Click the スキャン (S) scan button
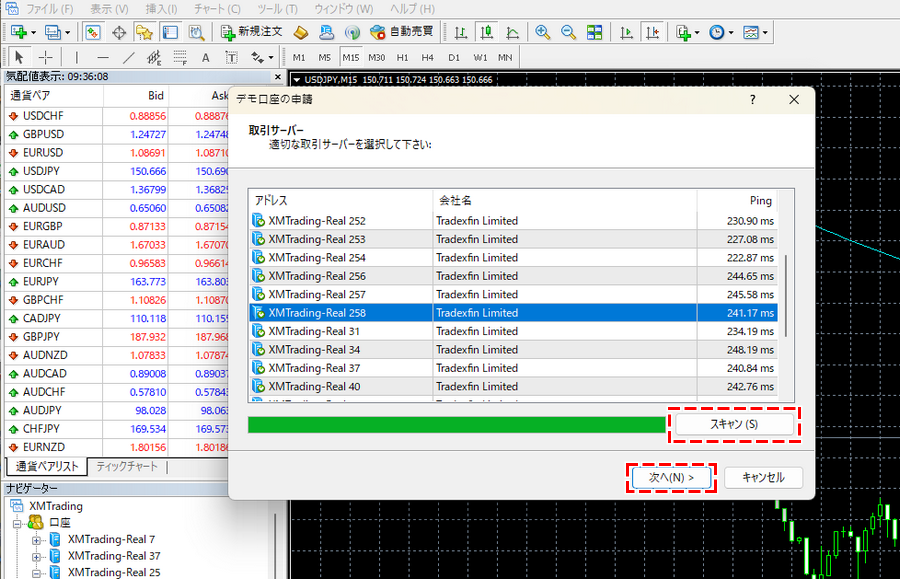The height and width of the screenshot is (579, 900). [x=734, y=425]
